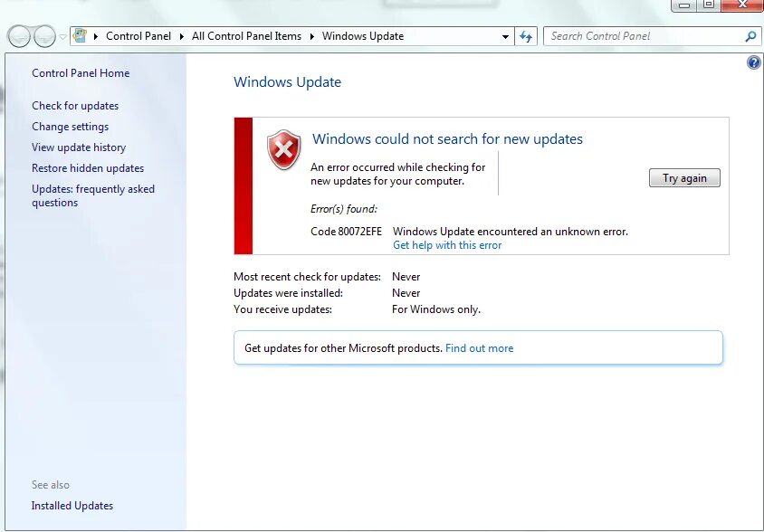This screenshot has height=532, width=764.
Task: Open address bar history dropdown
Action: [505, 36]
